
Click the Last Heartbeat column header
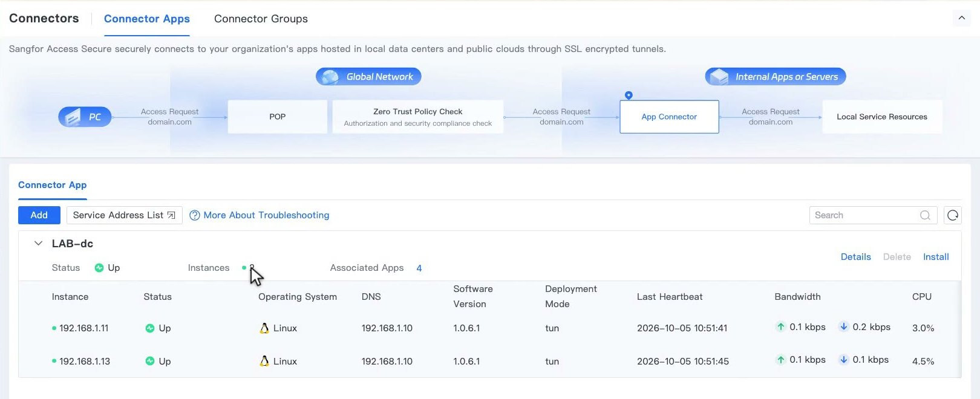click(670, 297)
